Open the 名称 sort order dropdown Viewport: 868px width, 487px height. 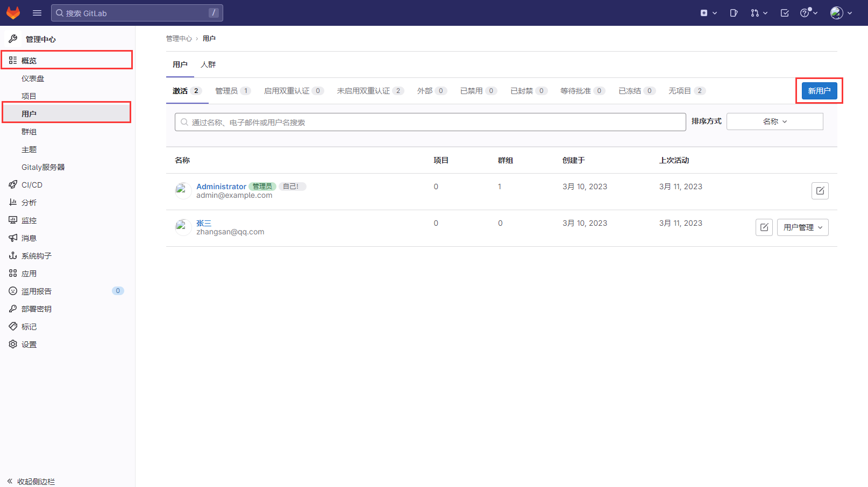point(774,121)
